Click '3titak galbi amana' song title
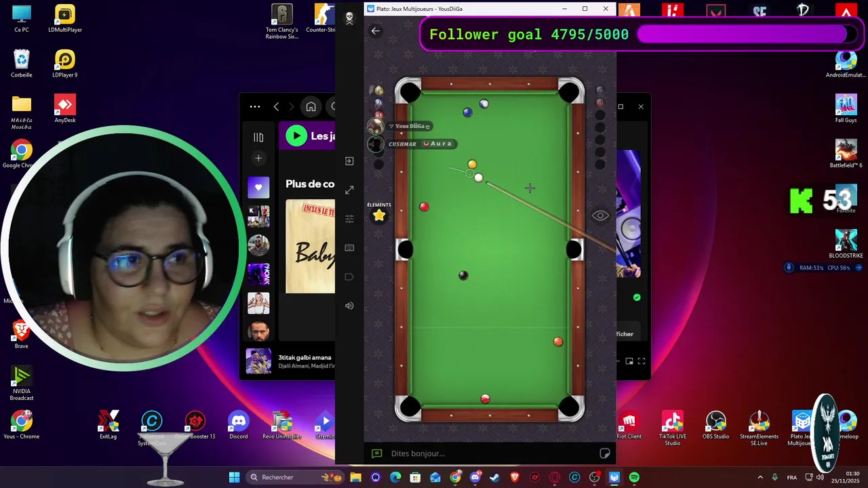The image size is (868, 488). coord(304,357)
